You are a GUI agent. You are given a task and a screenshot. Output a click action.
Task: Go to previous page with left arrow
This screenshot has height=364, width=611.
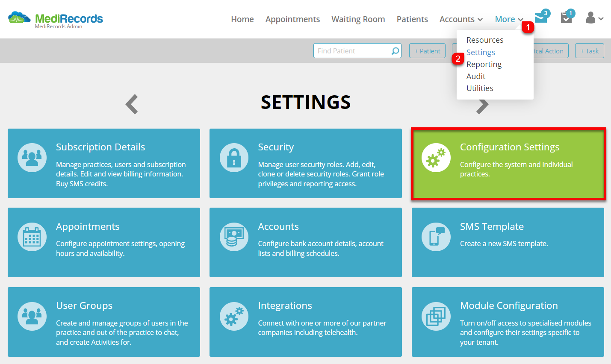pyautogui.click(x=132, y=104)
